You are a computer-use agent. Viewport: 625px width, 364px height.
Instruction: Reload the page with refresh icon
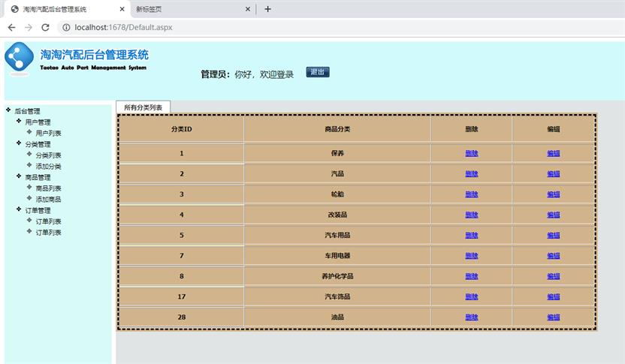[x=45, y=28]
